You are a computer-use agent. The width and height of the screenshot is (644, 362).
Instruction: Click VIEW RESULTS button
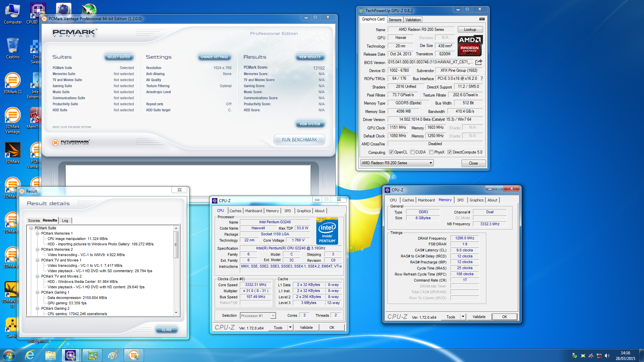click(310, 57)
